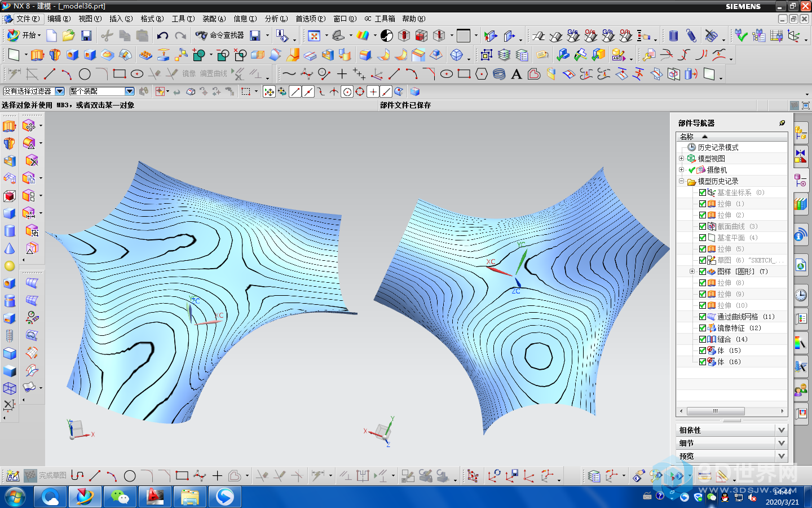Click the Edge Blend icon
Screen dimensions: 812x508
(365, 55)
